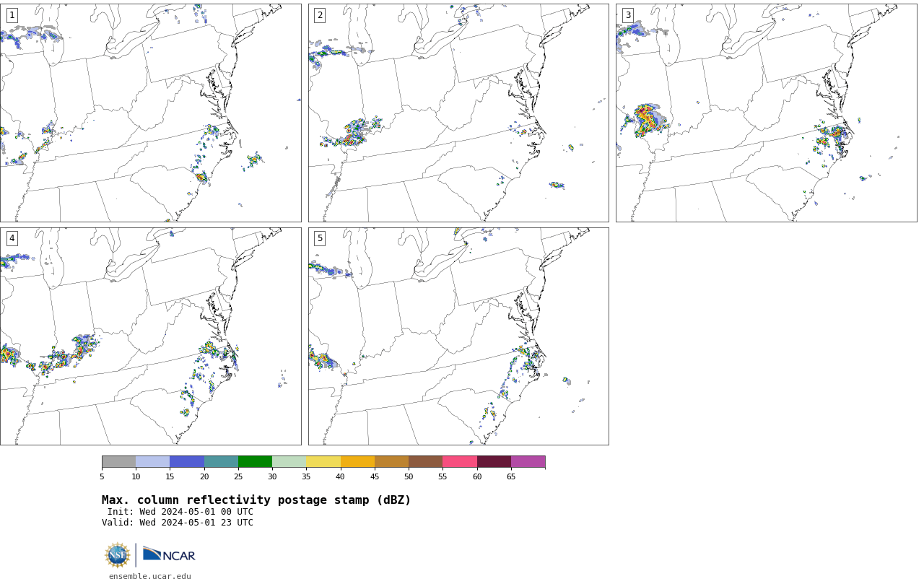Image resolution: width=924 pixels, height=584 pixels.
Task: Open ensemble member 1 map panel
Action: click(150, 113)
